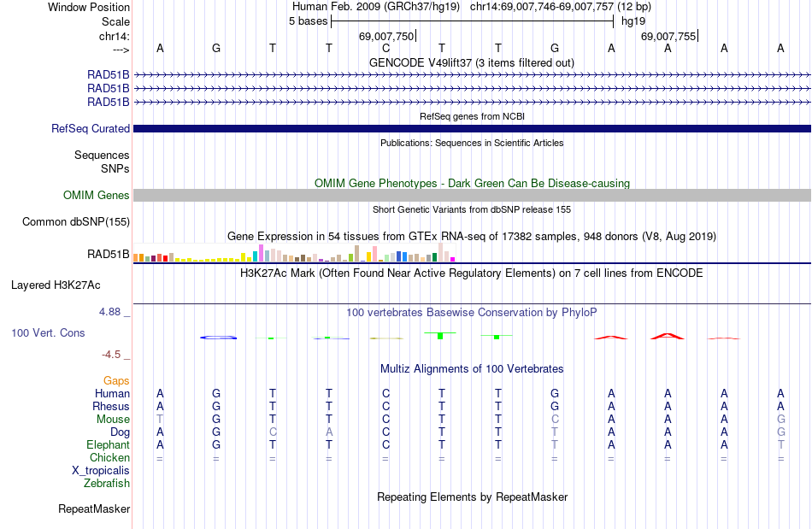This screenshot has height=529, width=812.
Task: Click the Elephant species row label
Action: point(108,444)
